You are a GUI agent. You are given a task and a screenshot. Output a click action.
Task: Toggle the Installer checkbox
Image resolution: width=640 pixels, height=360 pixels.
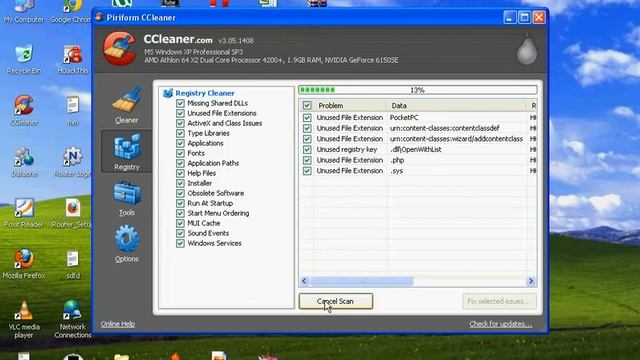180,183
